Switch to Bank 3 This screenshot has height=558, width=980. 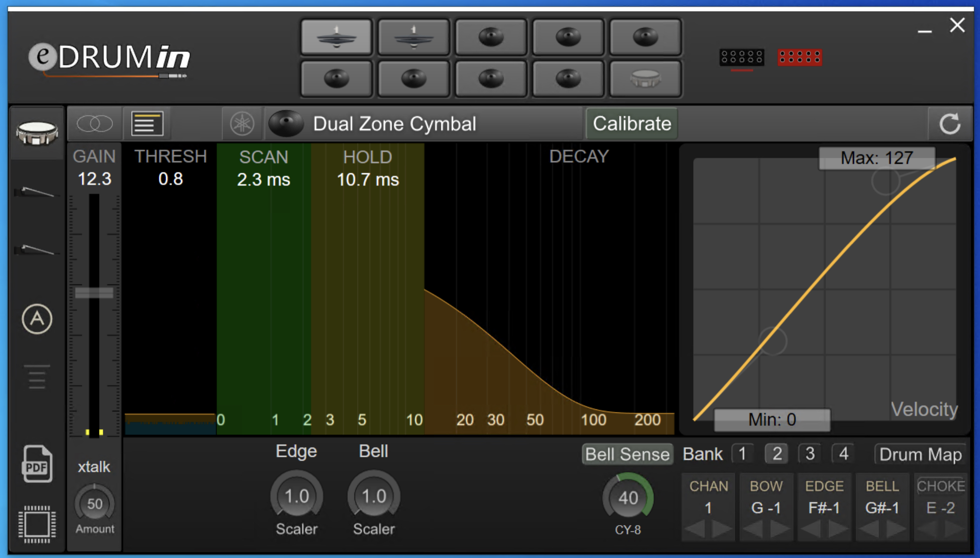(x=810, y=454)
